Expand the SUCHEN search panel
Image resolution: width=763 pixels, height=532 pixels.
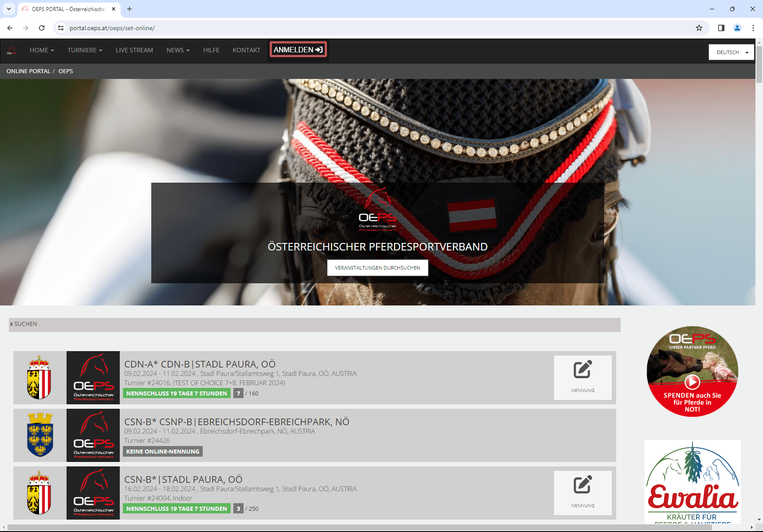(25, 324)
